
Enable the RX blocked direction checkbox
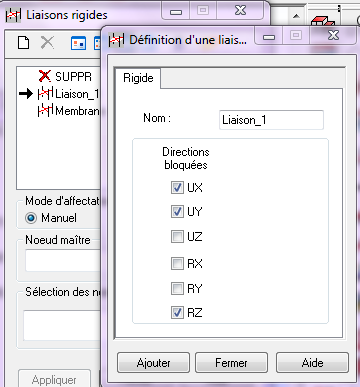[x=177, y=263]
